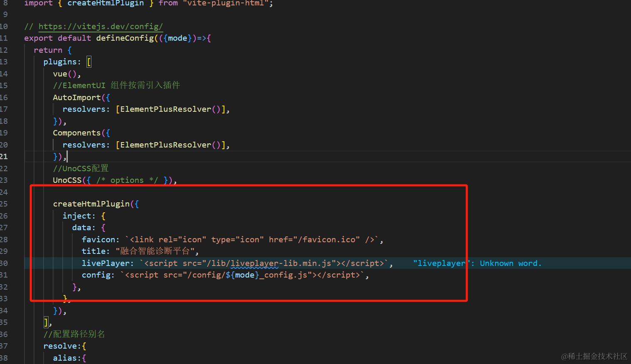
Task: Click the "融合智能诊断平台" title string
Action: 155,251
